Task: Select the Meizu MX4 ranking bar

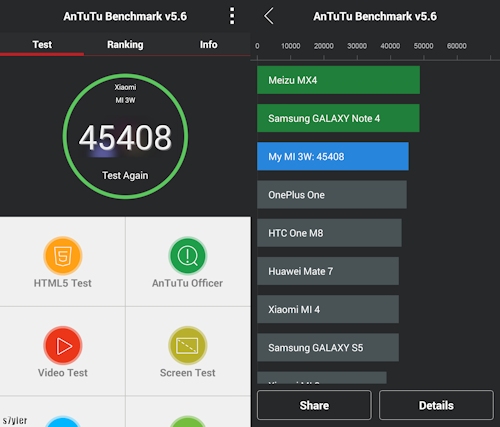Action: pos(338,80)
